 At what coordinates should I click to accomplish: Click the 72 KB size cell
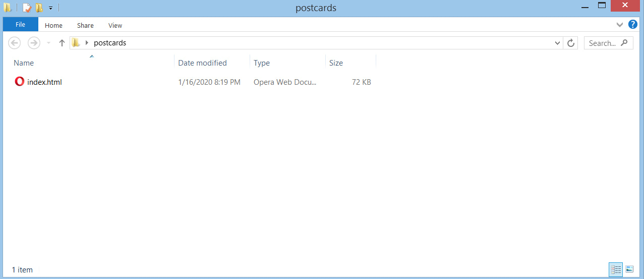361,82
